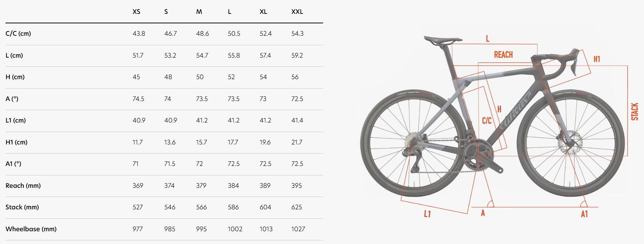The height and width of the screenshot is (244, 644).
Task: Select the 586 stack value for L
Action: click(x=233, y=207)
